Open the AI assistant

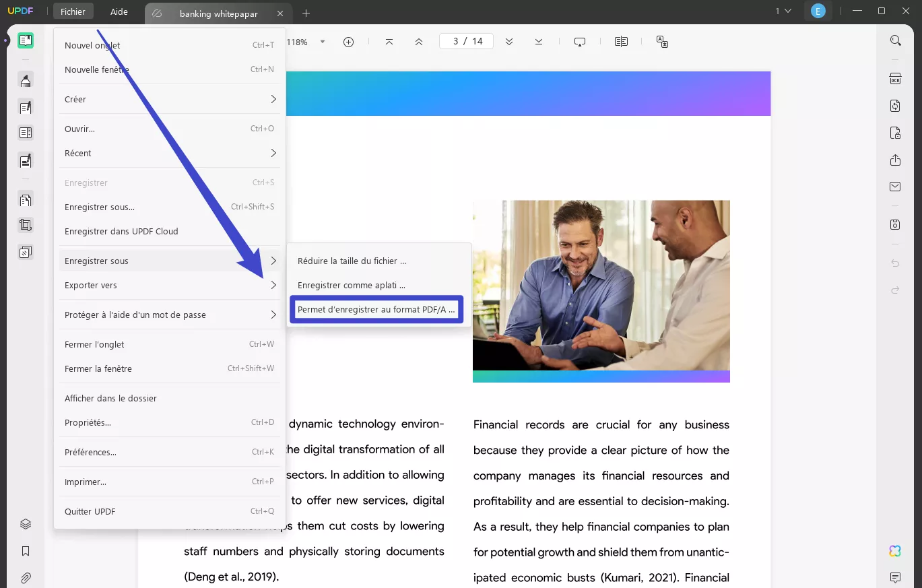click(x=894, y=550)
